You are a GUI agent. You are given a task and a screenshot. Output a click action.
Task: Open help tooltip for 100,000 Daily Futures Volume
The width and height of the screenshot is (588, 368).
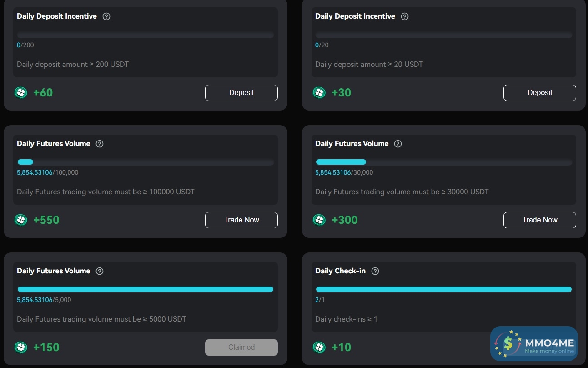(100, 144)
